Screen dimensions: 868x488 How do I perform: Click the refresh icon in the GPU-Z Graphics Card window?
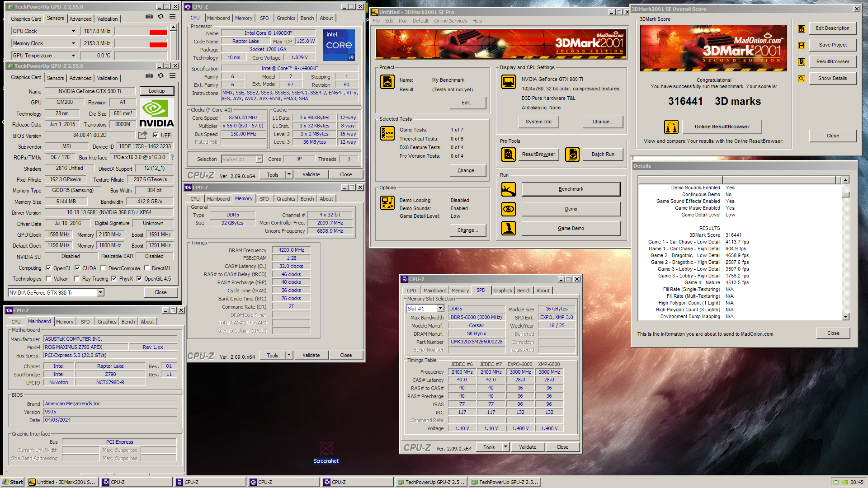160,76
